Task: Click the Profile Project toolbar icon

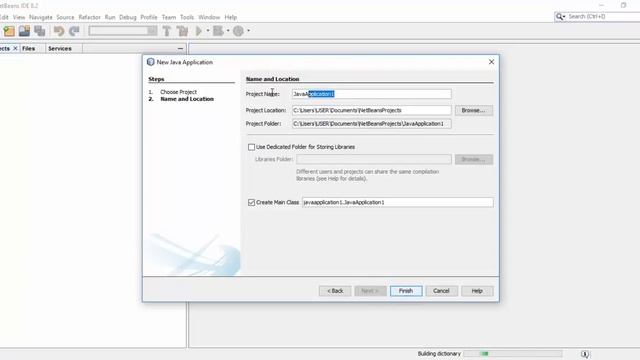Action: (238, 31)
